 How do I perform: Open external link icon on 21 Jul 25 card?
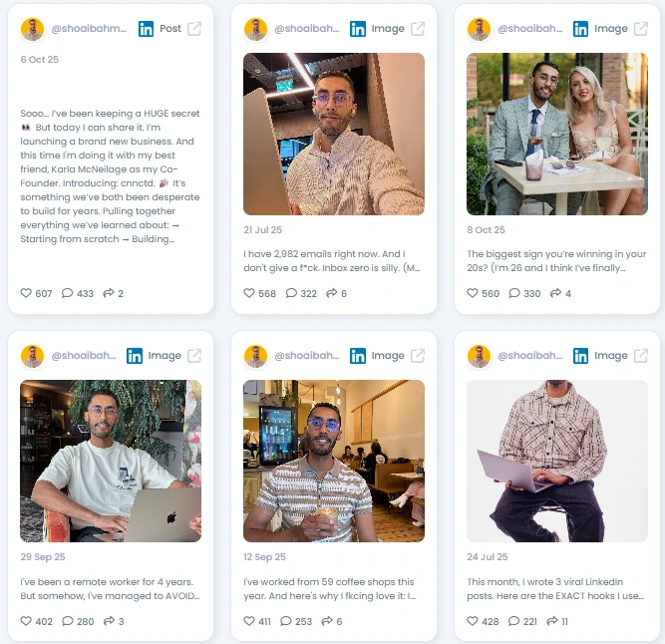point(418,29)
